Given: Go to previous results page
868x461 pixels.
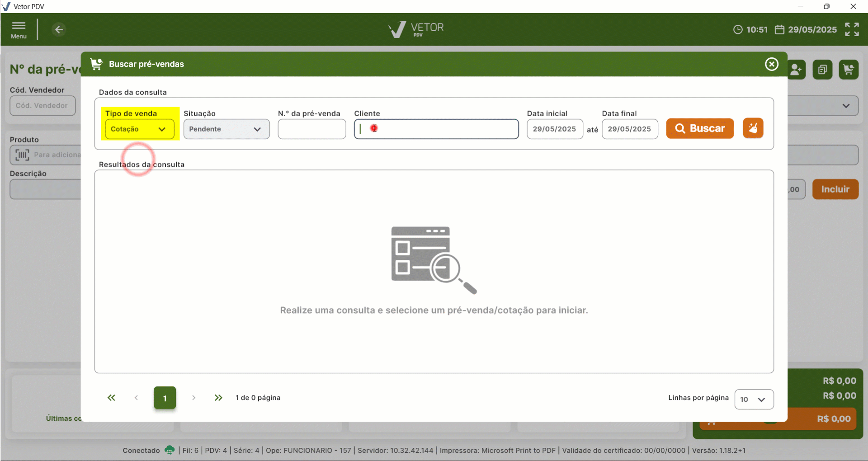Looking at the screenshot, I should 136,398.
